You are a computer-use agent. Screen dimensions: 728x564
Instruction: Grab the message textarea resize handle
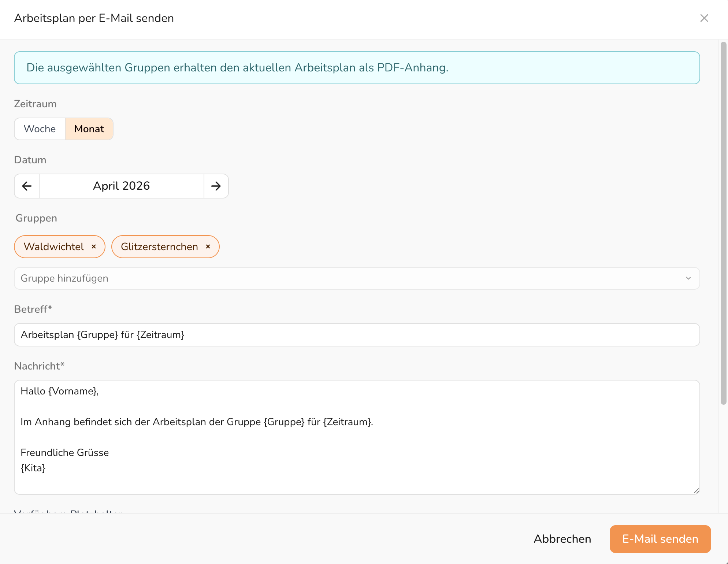pyautogui.click(x=696, y=491)
